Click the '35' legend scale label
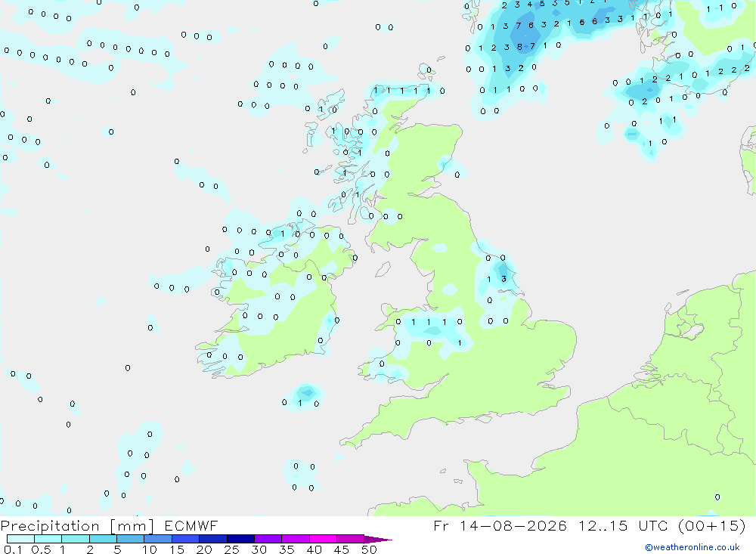Viewport: 756px width, 554px height. click(287, 549)
